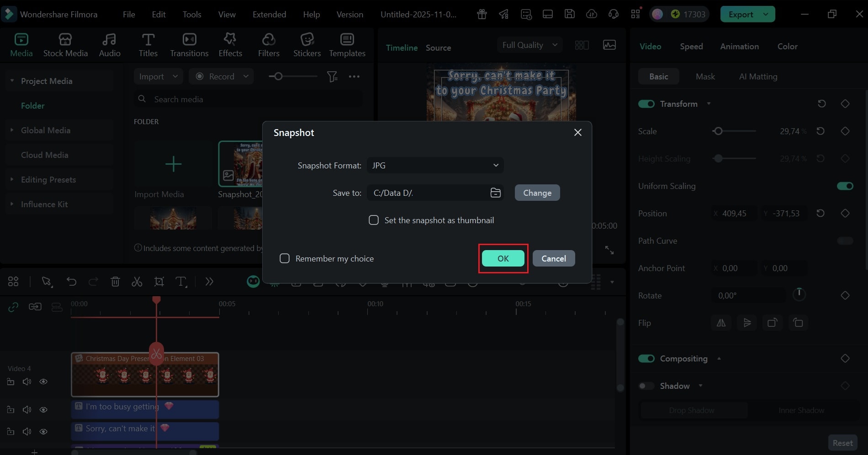Click the text tool icon in toolbar

point(181,282)
